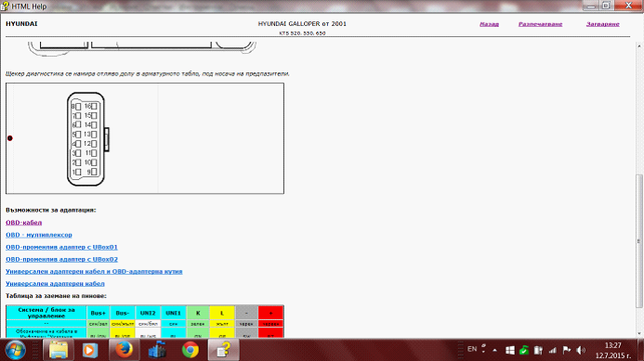Open network signal tray icon
644x361 pixels.
(552, 350)
